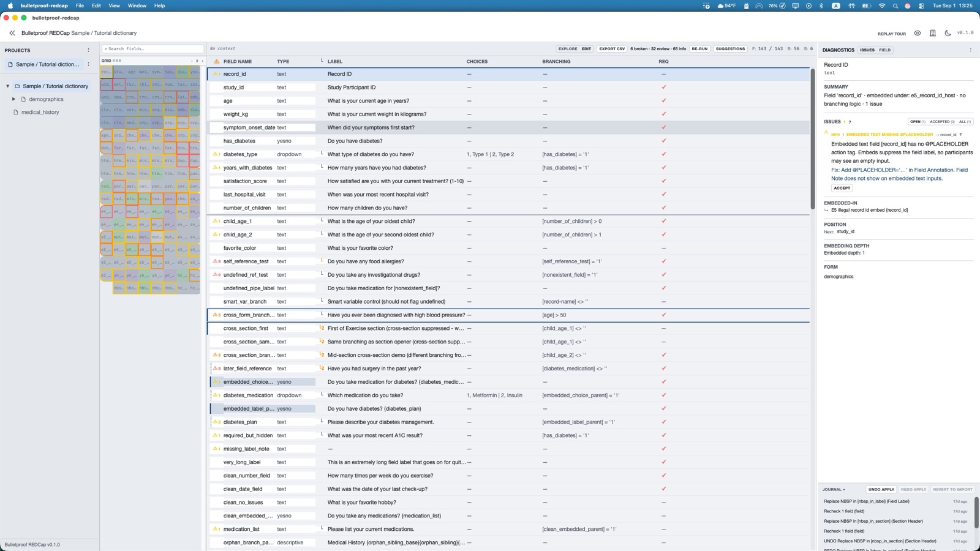Click the warning icon on the diabetes_plan row
This screenshot has height=551, width=980.
click(216, 422)
